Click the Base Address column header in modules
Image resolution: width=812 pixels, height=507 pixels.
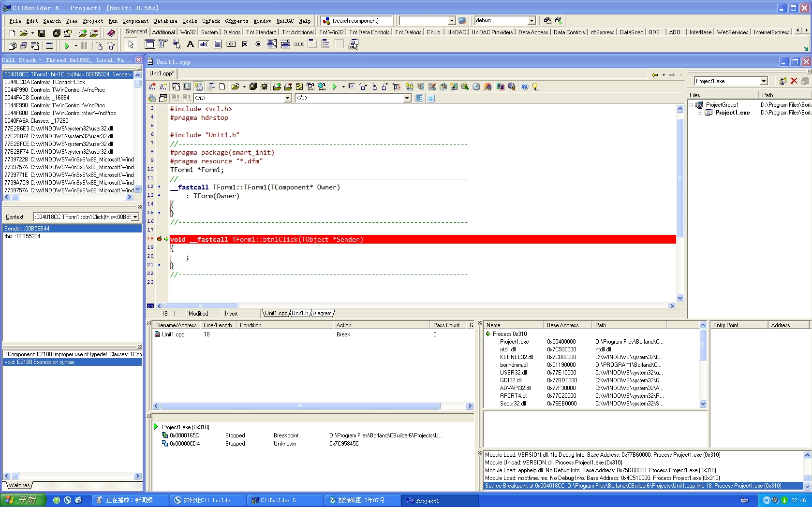pos(567,325)
